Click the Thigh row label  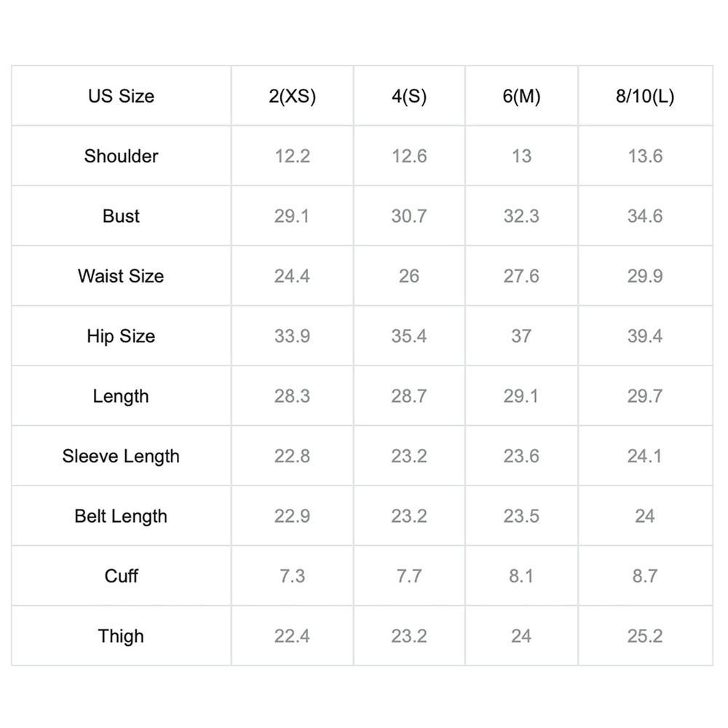point(121,636)
